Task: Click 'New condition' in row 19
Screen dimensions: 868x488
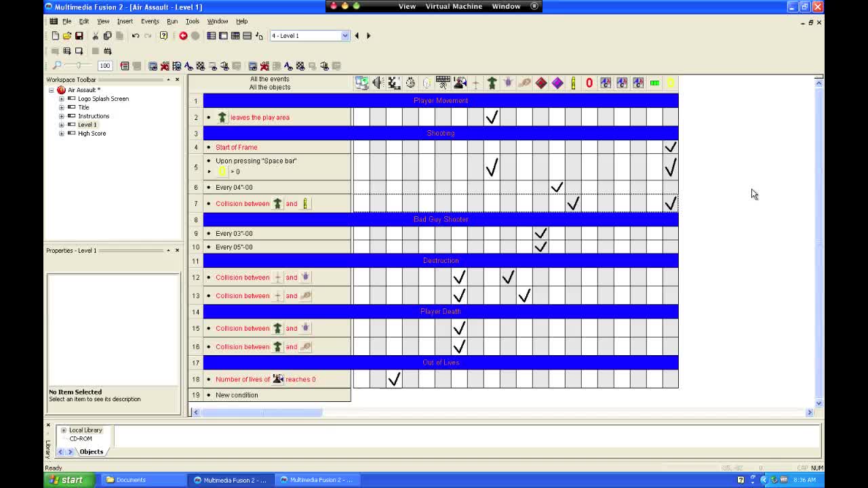Action: [x=237, y=395]
